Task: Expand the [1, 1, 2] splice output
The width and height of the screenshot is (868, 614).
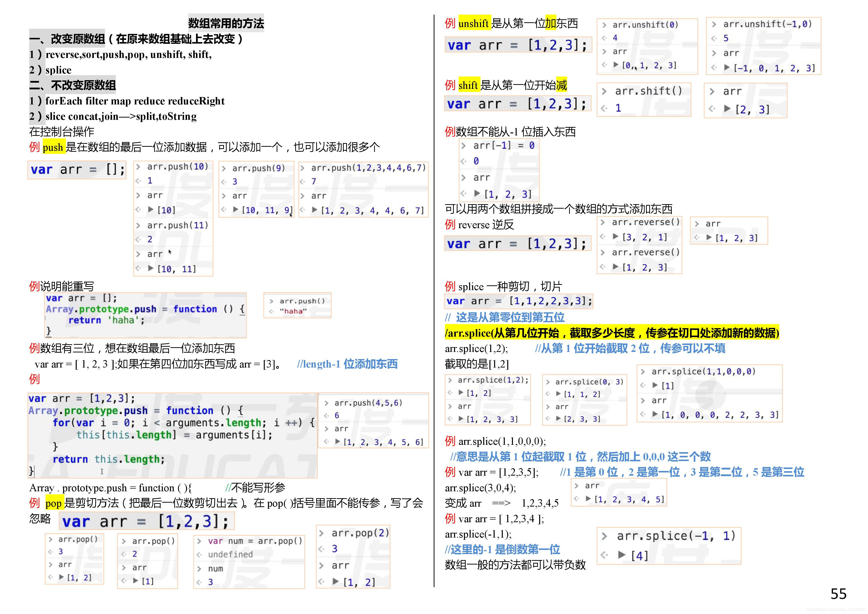Action: (558, 393)
